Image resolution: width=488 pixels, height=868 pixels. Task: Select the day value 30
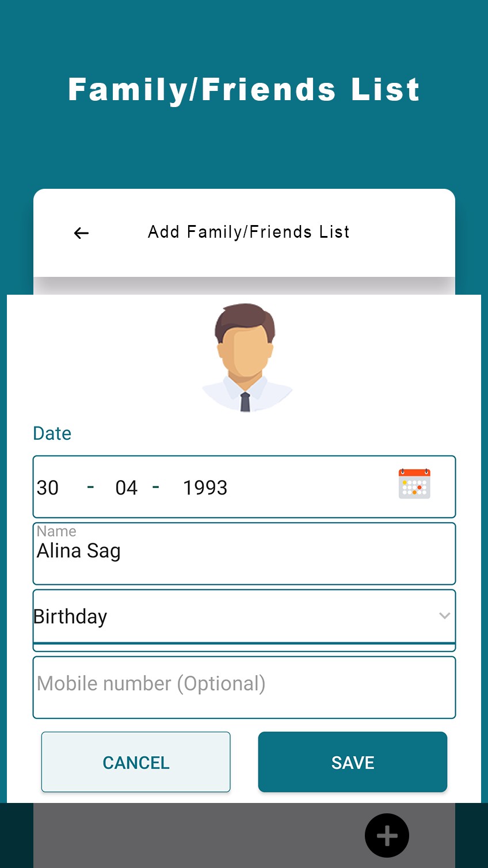(x=48, y=488)
